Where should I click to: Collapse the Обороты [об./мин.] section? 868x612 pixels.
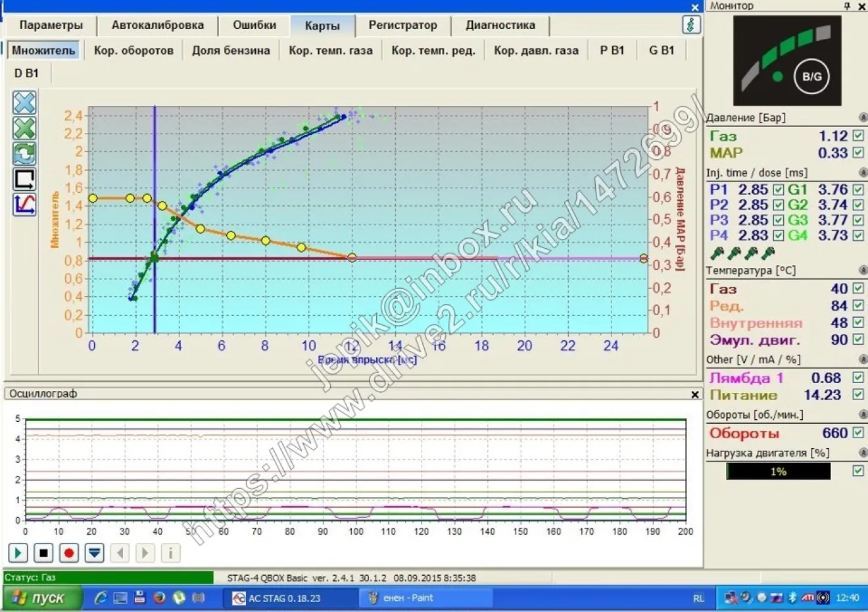(x=863, y=415)
